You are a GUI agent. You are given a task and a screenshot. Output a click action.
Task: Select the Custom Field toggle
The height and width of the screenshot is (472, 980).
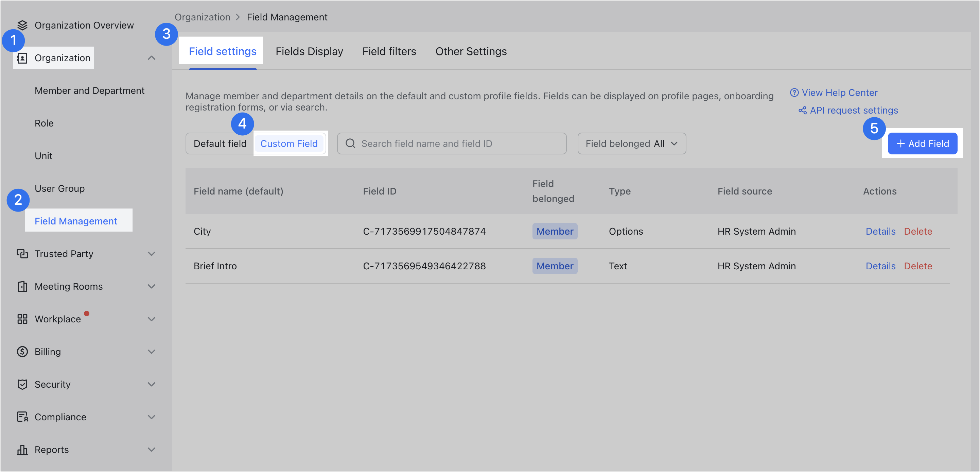point(289,144)
